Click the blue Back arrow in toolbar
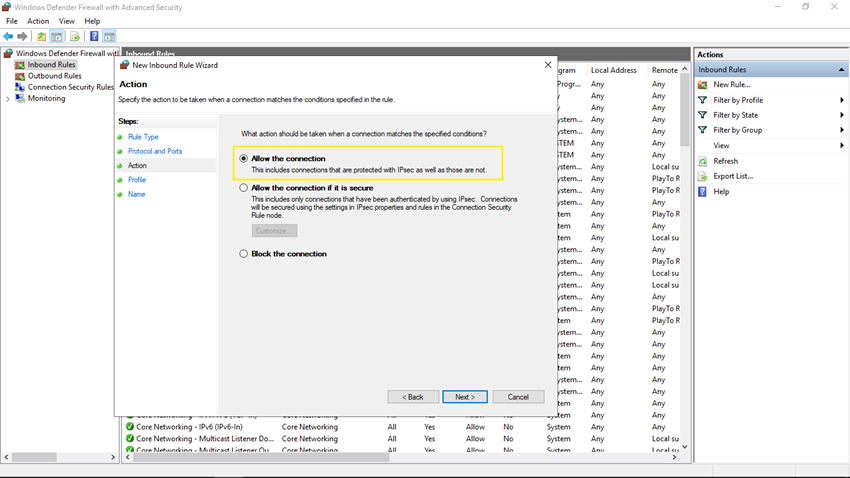Screen dimensions: 850x478 [x=8, y=36]
